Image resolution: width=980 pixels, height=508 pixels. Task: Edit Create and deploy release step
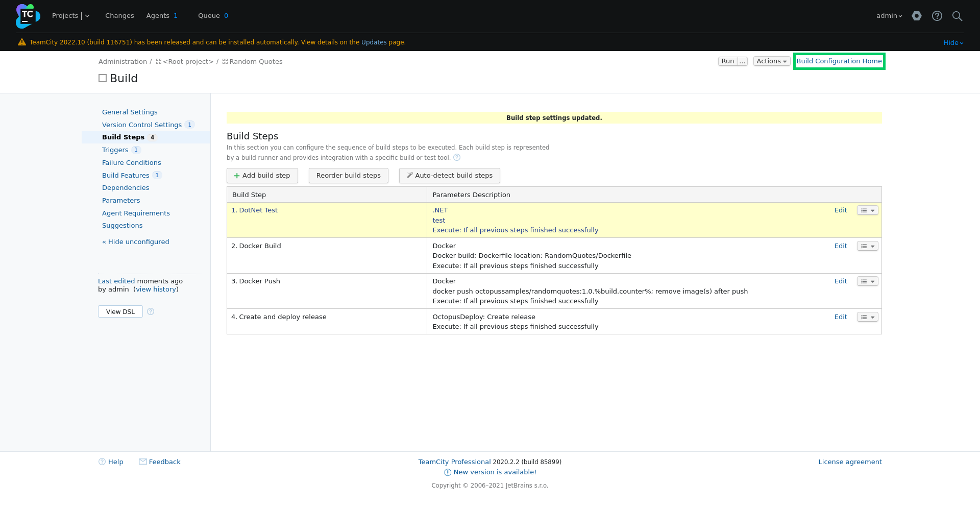[x=841, y=317]
